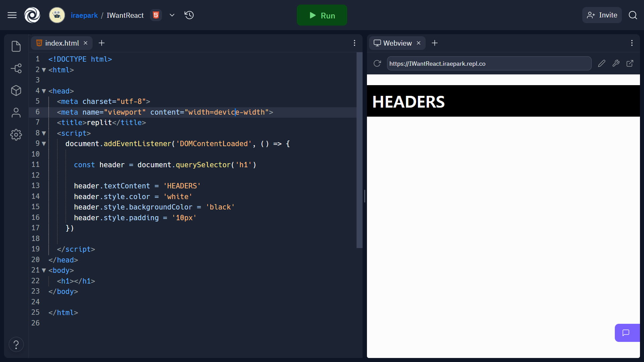Click the <h1></h1> line in body

pos(76,281)
